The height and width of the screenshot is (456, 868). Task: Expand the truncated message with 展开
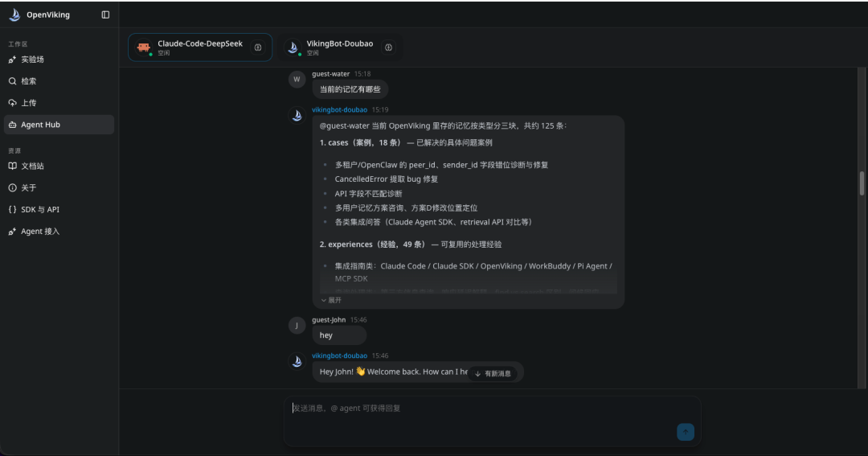point(331,300)
